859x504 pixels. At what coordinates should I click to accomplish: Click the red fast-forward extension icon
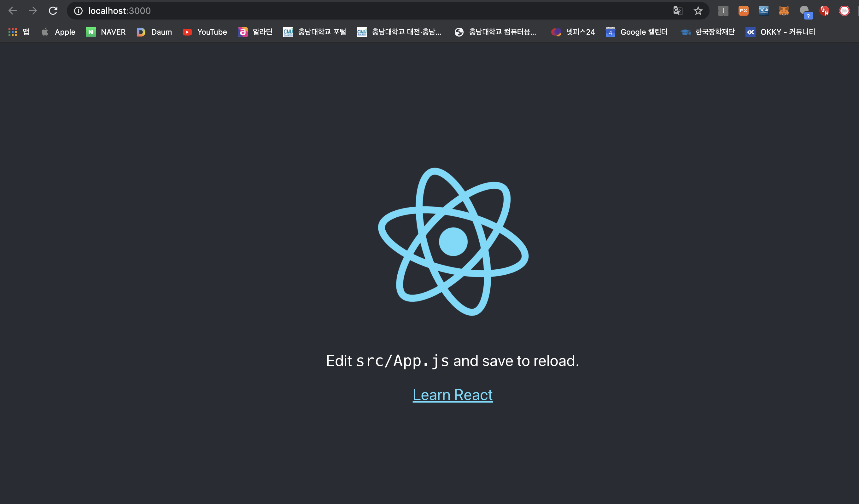[x=844, y=11]
